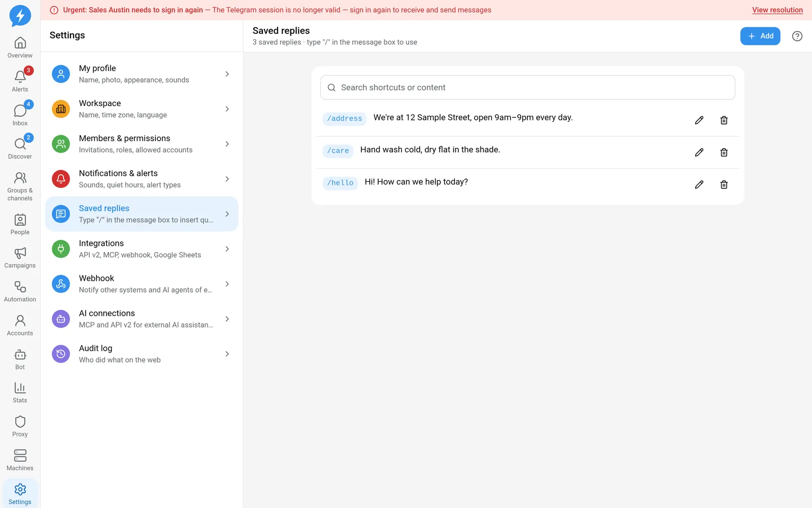Open Machines in the sidebar
This screenshot has width=812, height=508.
pyautogui.click(x=20, y=461)
